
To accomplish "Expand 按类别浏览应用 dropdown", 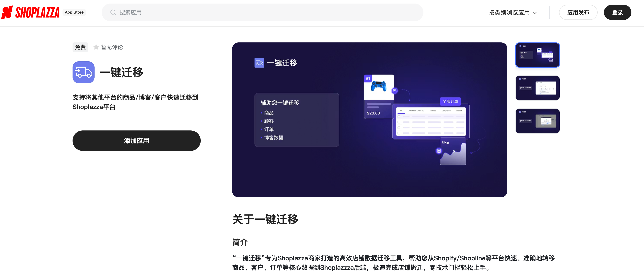I will click(512, 13).
